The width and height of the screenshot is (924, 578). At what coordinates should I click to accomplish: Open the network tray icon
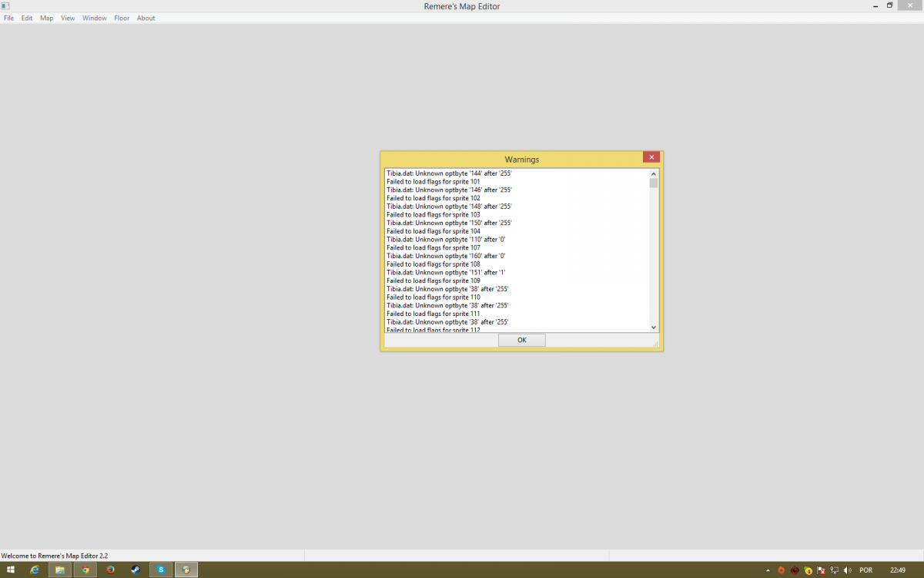[835, 570]
